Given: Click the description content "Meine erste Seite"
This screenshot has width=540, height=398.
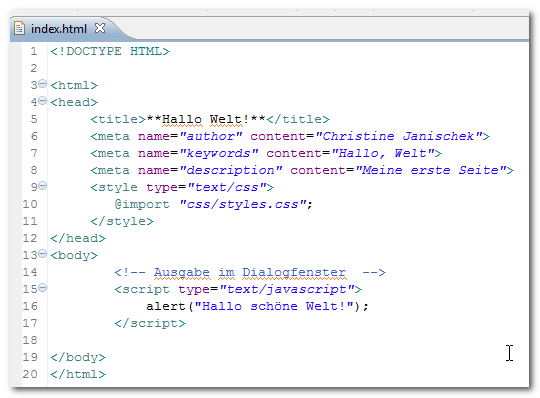Looking at the screenshot, I should 430,170.
